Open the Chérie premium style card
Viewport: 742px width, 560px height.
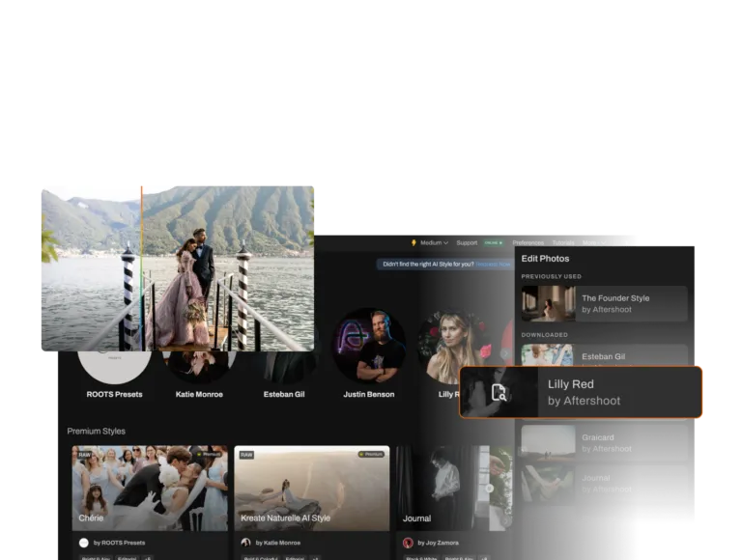coord(150,488)
